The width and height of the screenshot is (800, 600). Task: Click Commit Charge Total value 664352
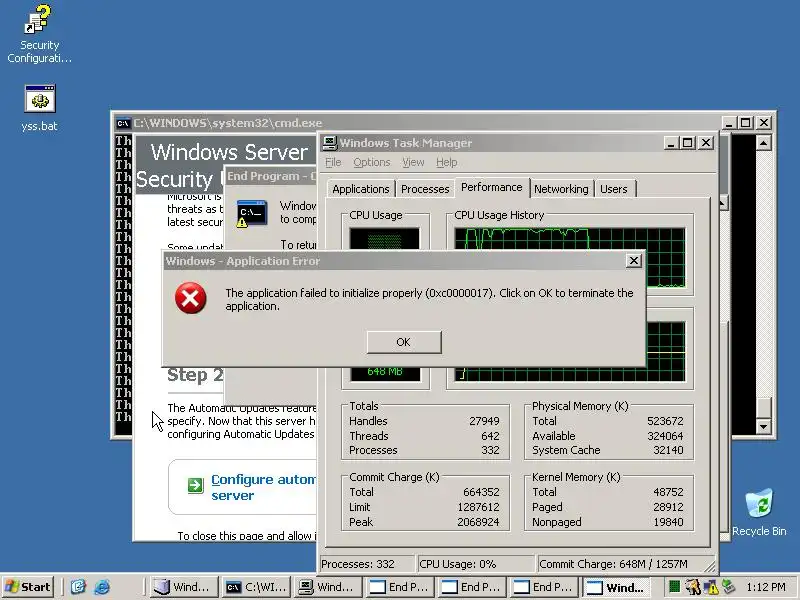[481, 492]
